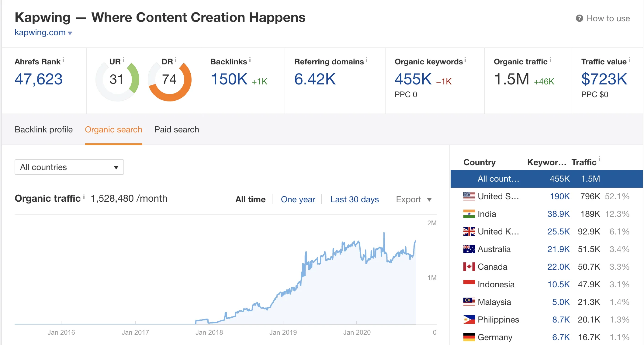644x345 pixels.
Task: Click the info icon next to Backlinks
Action: click(250, 60)
